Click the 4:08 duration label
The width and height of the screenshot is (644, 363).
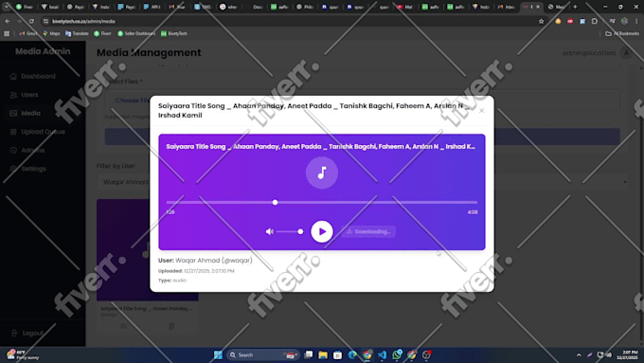pyautogui.click(x=473, y=212)
